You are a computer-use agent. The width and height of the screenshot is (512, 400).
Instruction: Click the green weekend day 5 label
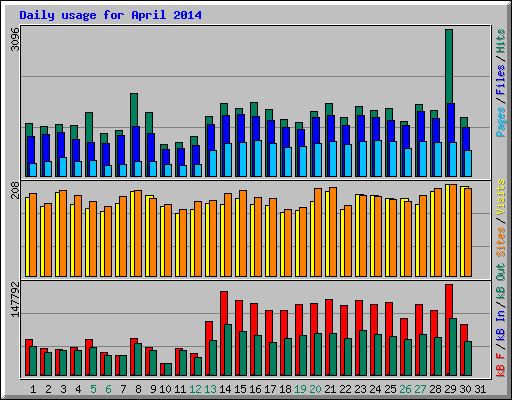click(93, 389)
